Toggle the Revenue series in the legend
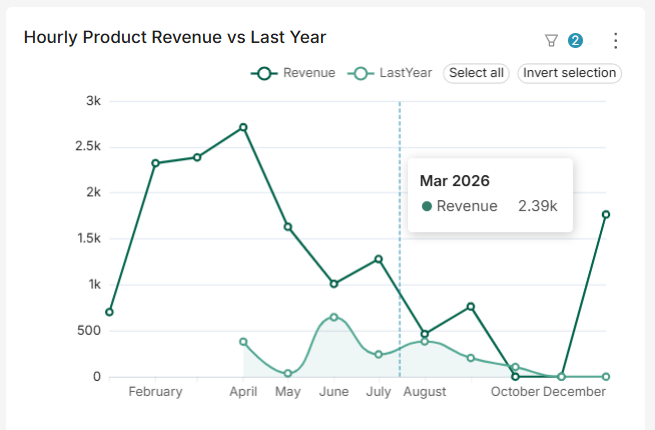Viewport: 655px width, 430px height. (293, 73)
